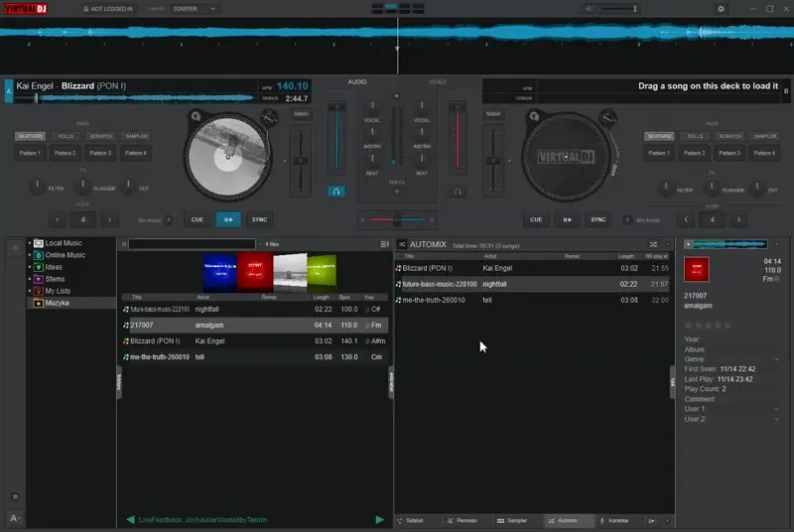Open browser options list icon
Viewport: 794px width, 532px height.
pyautogui.click(x=385, y=244)
